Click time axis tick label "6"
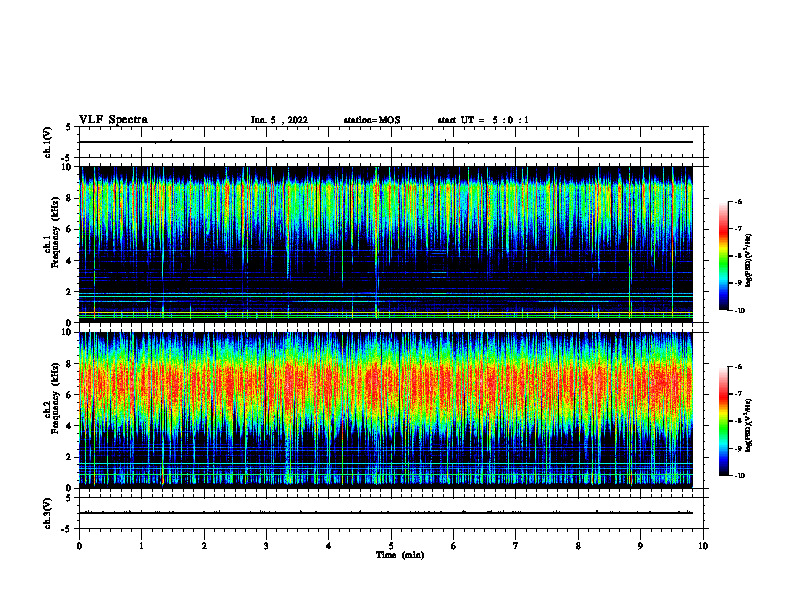The height and width of the screenshot is (612, 792). tap(454, 546)
